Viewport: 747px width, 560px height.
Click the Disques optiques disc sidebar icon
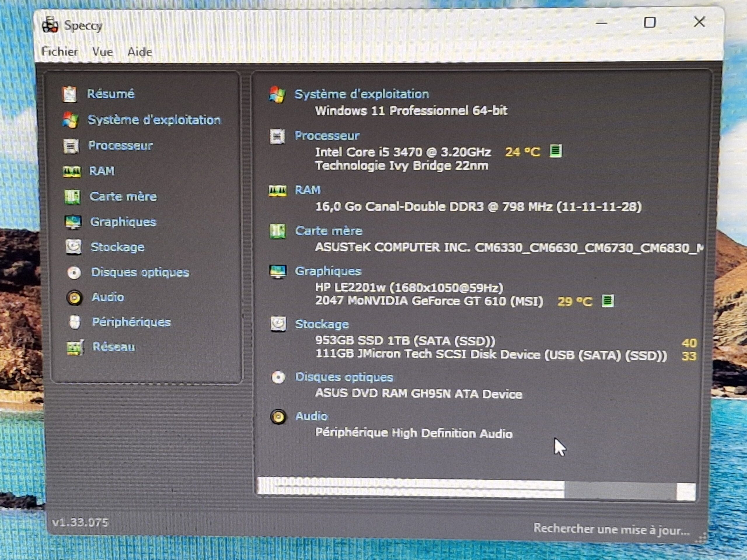[x=74, y=273]
